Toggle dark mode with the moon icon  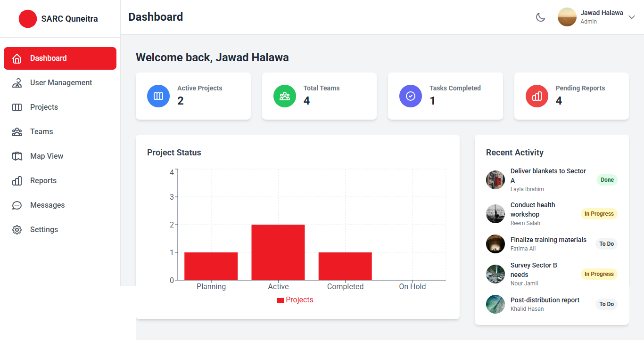[540, 17]
